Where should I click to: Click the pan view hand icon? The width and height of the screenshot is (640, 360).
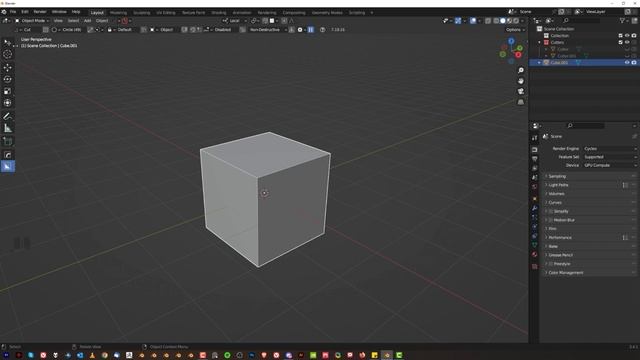[x=521, y=81]
